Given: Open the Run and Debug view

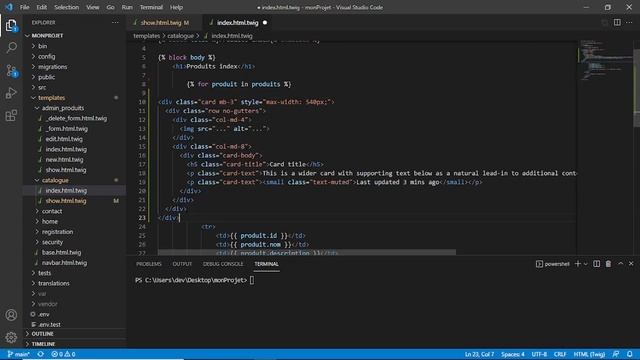Looking at the screenshot, I should click(11, 93).
